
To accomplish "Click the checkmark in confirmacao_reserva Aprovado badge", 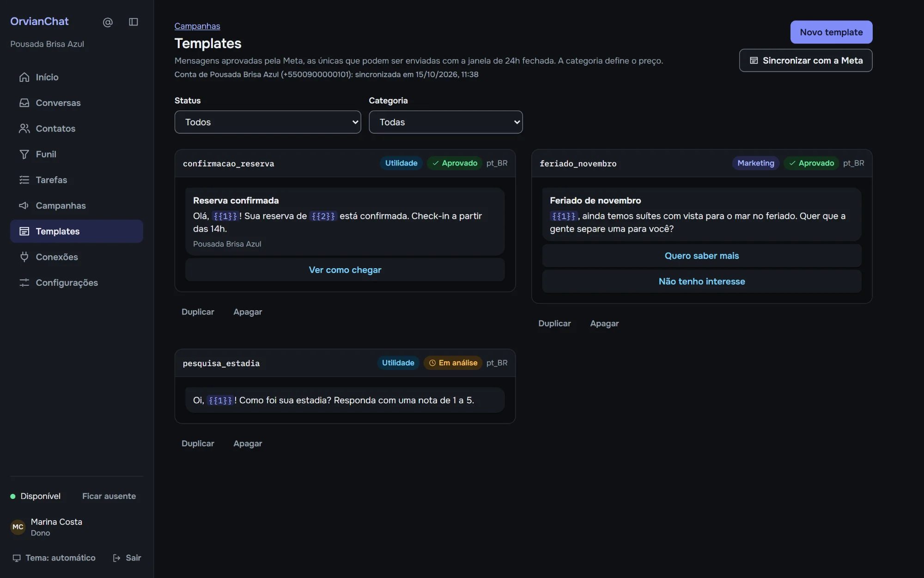I will point(435,163).
